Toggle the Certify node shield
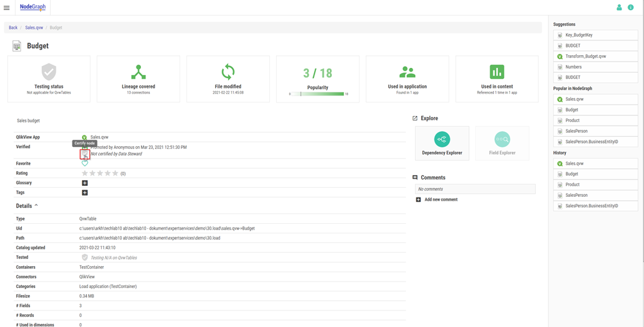Image resolution: width=644 pixels, height=327 pixels. 85,154
